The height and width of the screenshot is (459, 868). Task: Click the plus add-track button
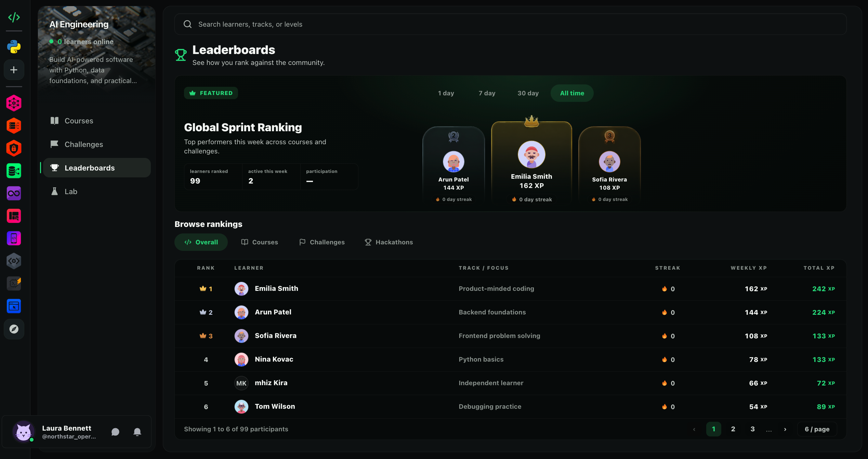pyautogui.click(x=14, y=70)
